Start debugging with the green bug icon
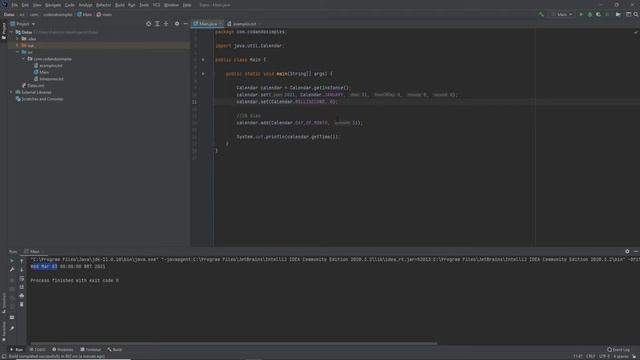640x360 pixels. point(590,14)
